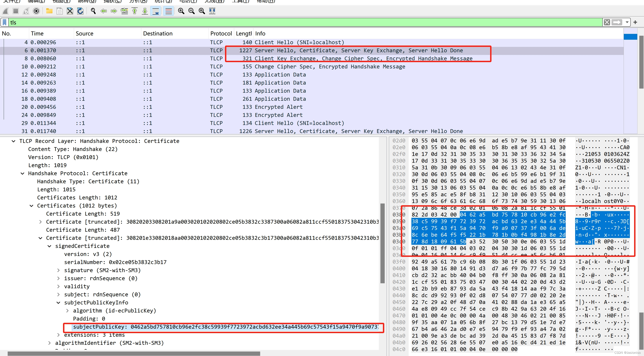The width and height of the screenshot is (644, 356).
Task: Click the find packet magnifier icon
Action: [93, 11]
